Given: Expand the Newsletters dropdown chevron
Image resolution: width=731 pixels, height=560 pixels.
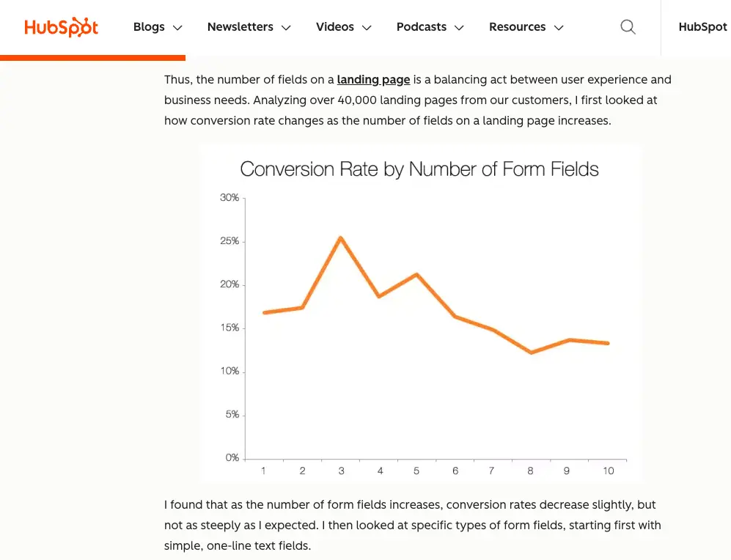Looking at the screenshot, I should 286,28.
